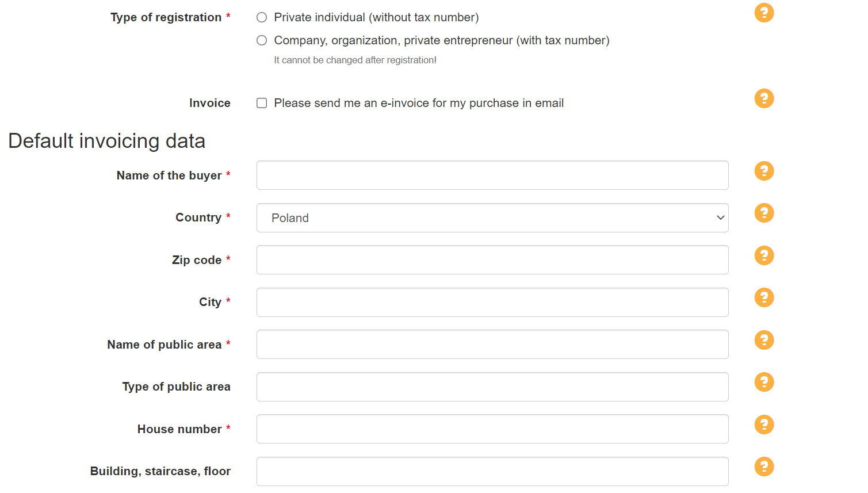This screenshot has height=493, width=868.
Task: Click the Zip code help icon
Action: [764, 255]
